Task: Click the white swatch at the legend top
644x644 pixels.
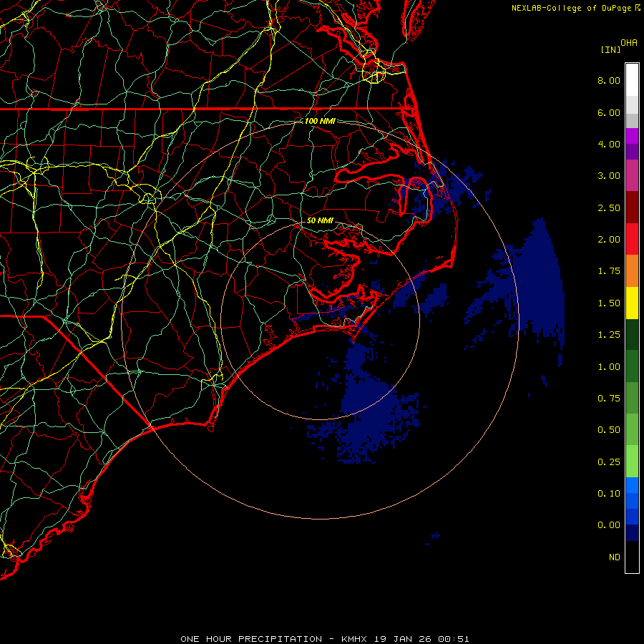Action: (632, 80)
